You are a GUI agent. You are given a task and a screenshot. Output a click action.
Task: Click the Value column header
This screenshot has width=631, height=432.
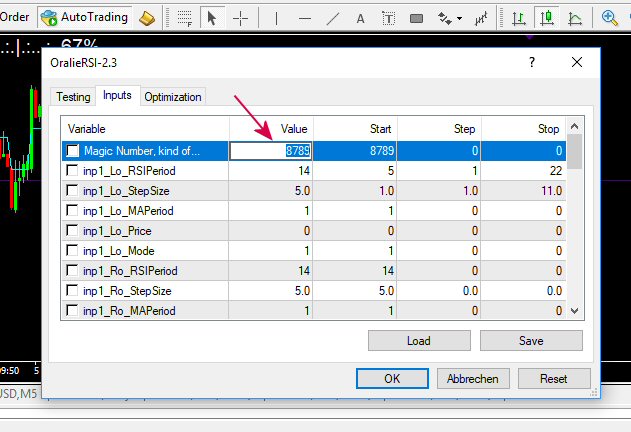[x=271, y=129]
